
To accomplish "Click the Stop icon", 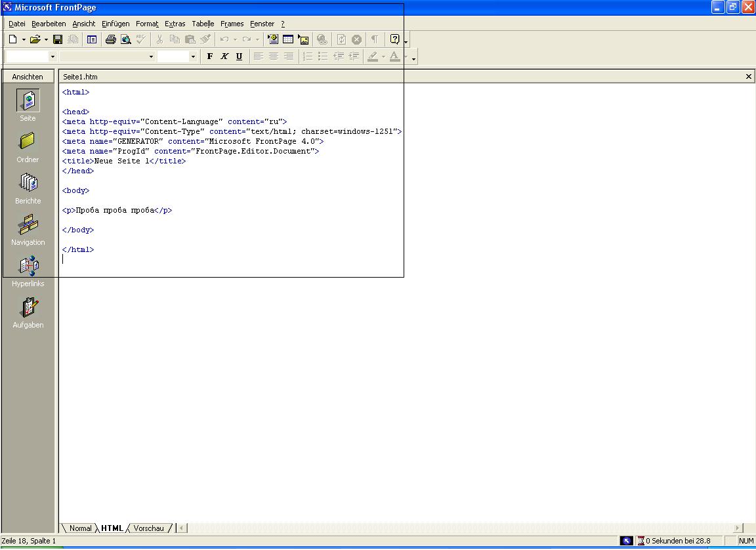I will (x=356, y=39).
